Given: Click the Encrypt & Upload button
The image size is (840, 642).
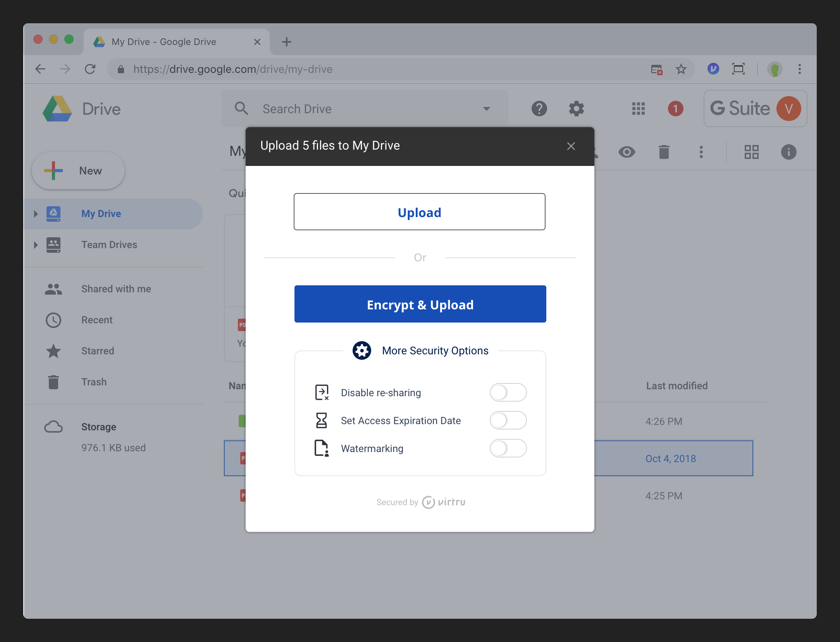Looking at the screenshot, I should tap(420, 304).
